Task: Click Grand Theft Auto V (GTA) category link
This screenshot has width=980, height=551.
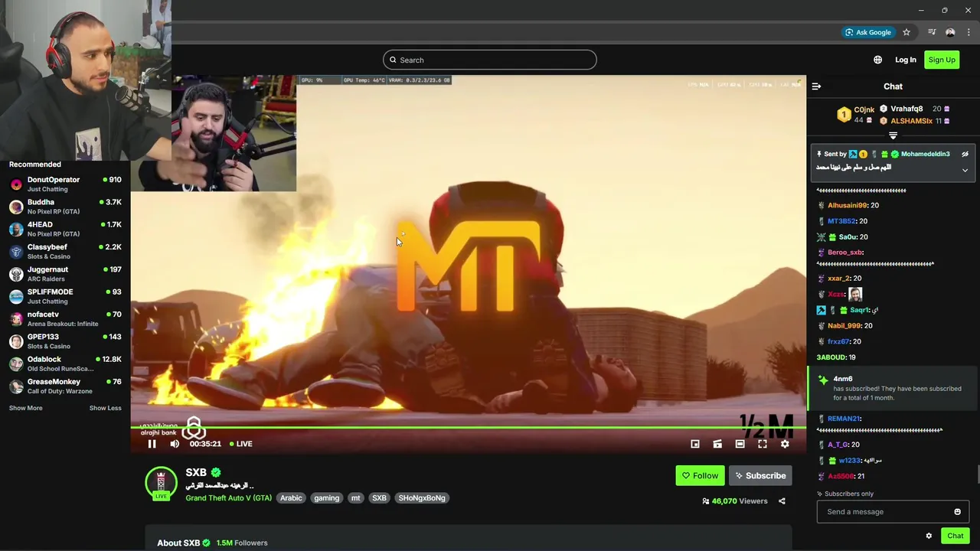Action: click(x=228, y=498)
